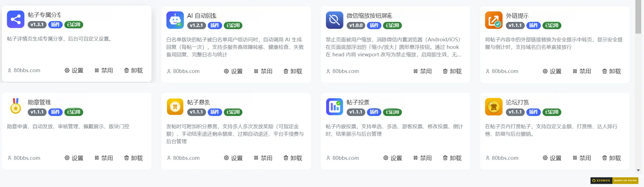Screen dimensions: 644x187
Task: Click the 论坛打赏 tipping coin plugin icon
Action: pyautogui.click(x=494, y=107)
